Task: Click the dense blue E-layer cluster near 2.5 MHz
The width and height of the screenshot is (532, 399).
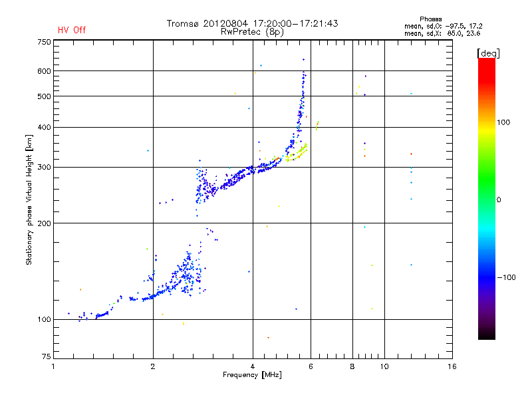Action: (x=186, y=273)
